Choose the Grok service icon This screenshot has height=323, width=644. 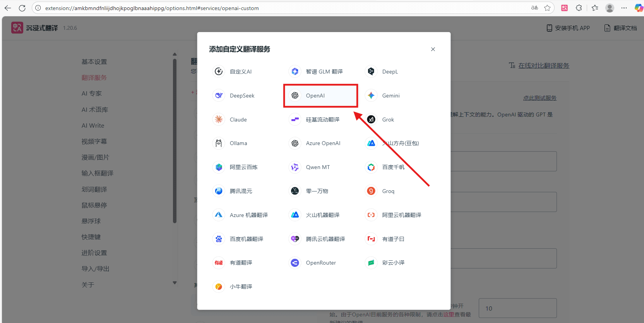371,120
